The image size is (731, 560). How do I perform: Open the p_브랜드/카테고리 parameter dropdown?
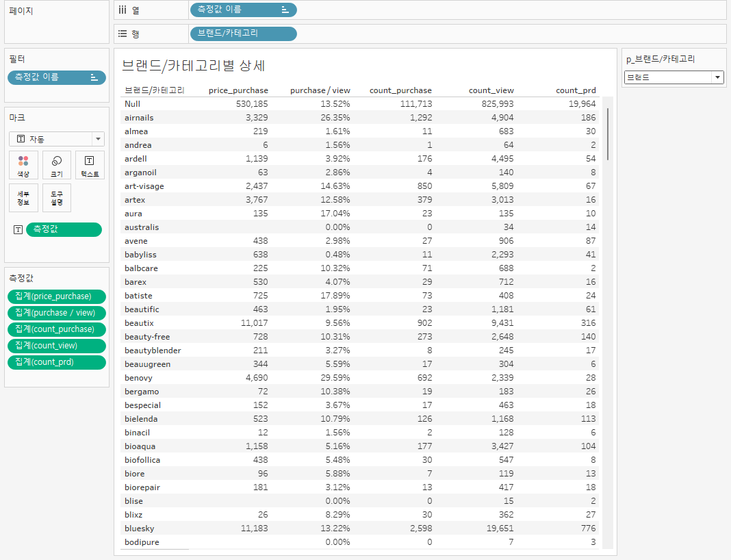click(674, 77)
